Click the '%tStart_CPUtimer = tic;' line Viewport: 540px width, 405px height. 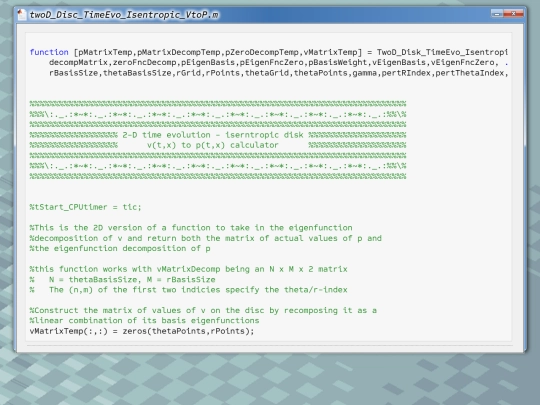pos(85,207)
